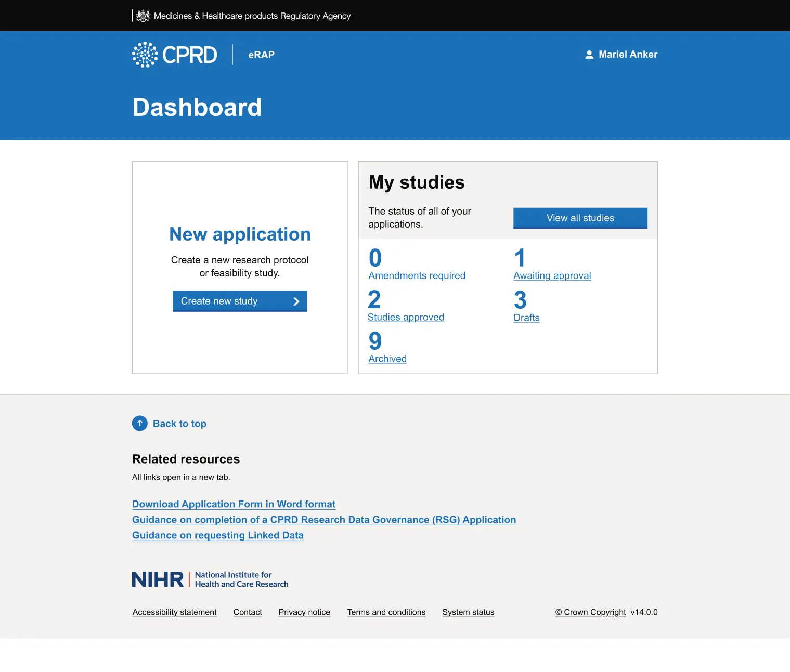Download Application Form in Word format

click(x=234, y=504)
